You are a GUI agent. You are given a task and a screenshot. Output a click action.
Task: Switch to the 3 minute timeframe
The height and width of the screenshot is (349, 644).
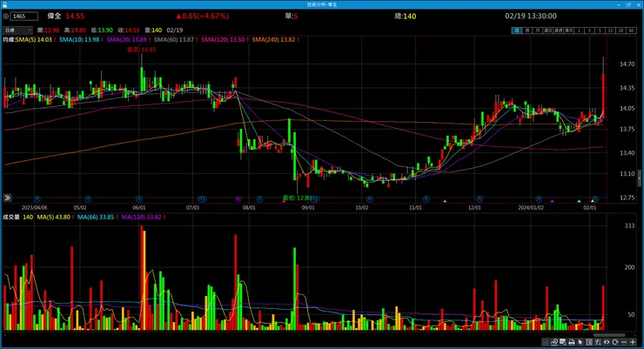tap(589, 30)
